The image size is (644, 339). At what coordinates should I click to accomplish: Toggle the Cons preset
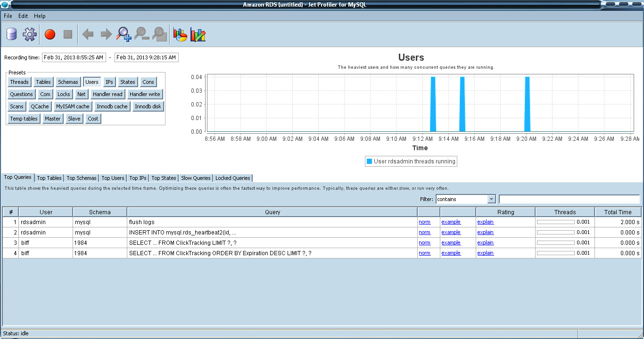point(148,82)
